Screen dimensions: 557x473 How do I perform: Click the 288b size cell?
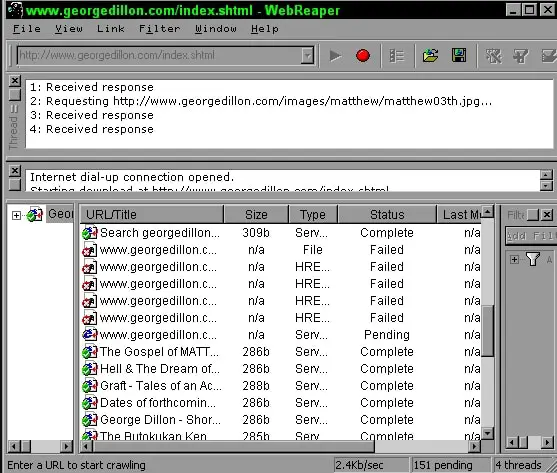pyautogui.click(x=256, y=386)
